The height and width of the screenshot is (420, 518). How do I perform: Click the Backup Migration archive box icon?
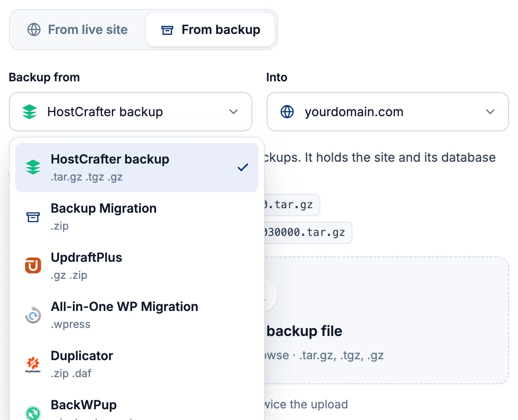[33, 217]
